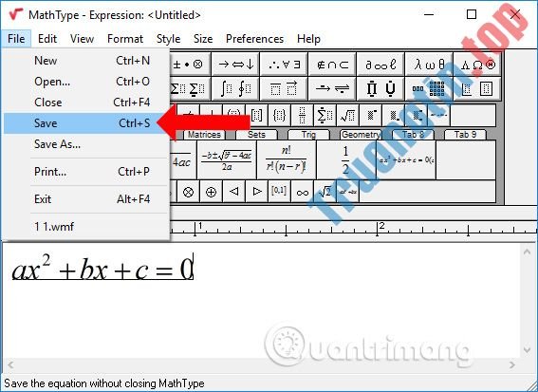Image resolution: width=538 pixels, height=392 pixels.
Task: Click the vertical scrollbar down arrow
Action: click(528, 350)
